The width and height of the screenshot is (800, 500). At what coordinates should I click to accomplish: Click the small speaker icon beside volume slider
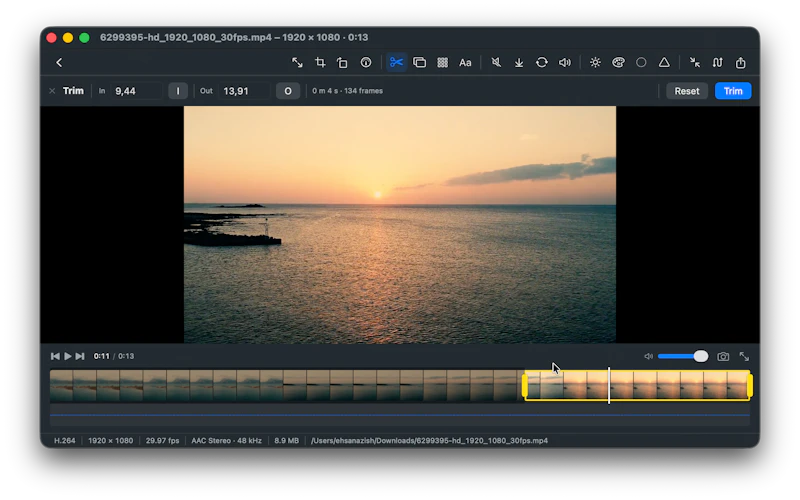coord(648,356)
